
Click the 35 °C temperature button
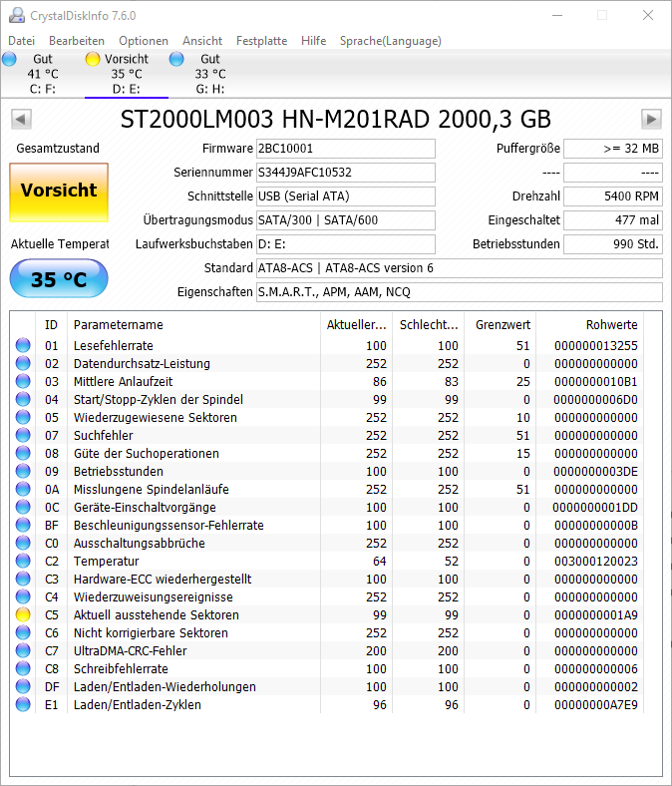(x=59, y=278)
